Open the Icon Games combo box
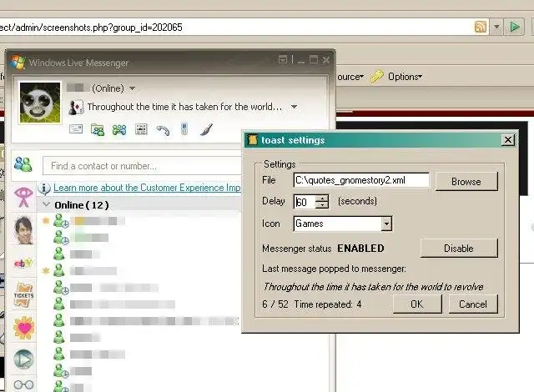This screenshot has width=534, height=392. 343,224
